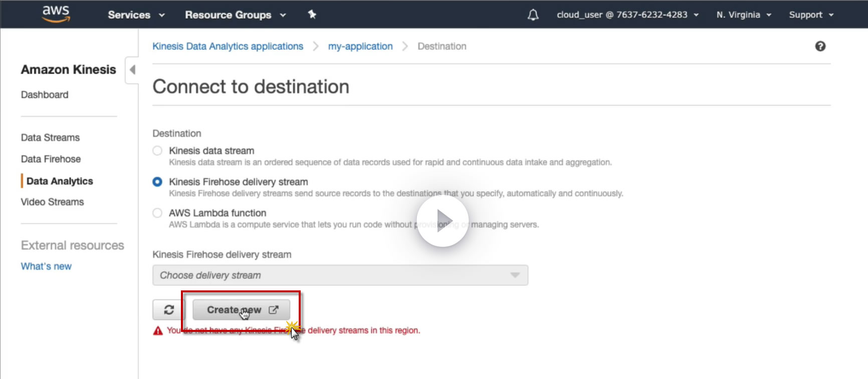The image size is (868, 379).
Task: Open the help question mark icon
Action: pyautogui.click(x=820, y=46)
